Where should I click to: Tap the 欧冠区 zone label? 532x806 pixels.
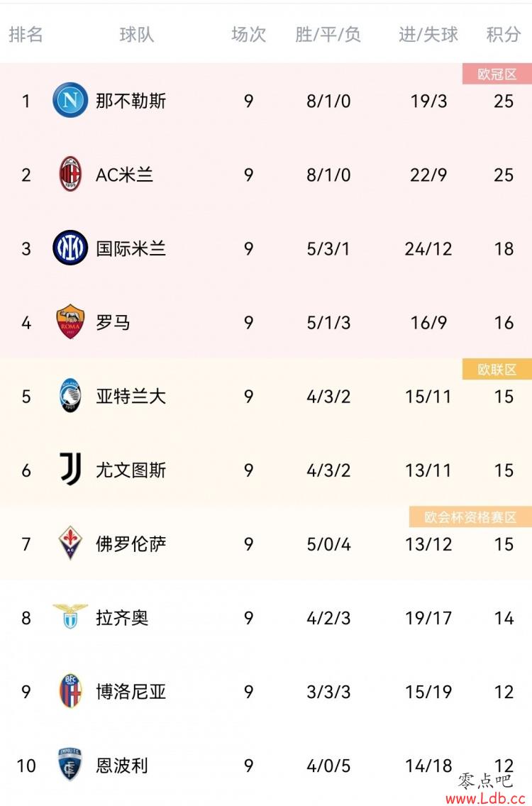click(497, 74)
